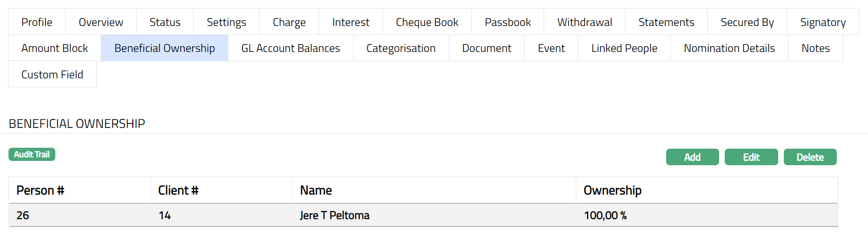Screen dimensions: 868x236
Task: Switch to the Overview tab
Action: (101, 22)
